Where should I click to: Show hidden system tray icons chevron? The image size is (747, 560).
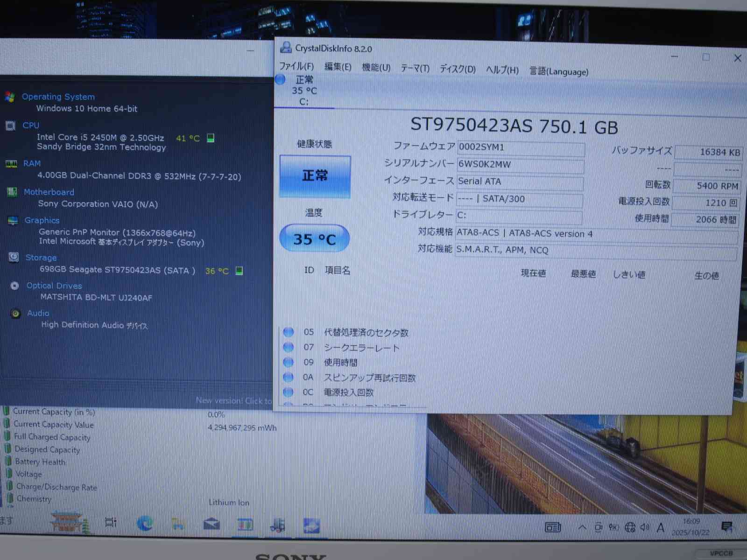coord(582,527)
